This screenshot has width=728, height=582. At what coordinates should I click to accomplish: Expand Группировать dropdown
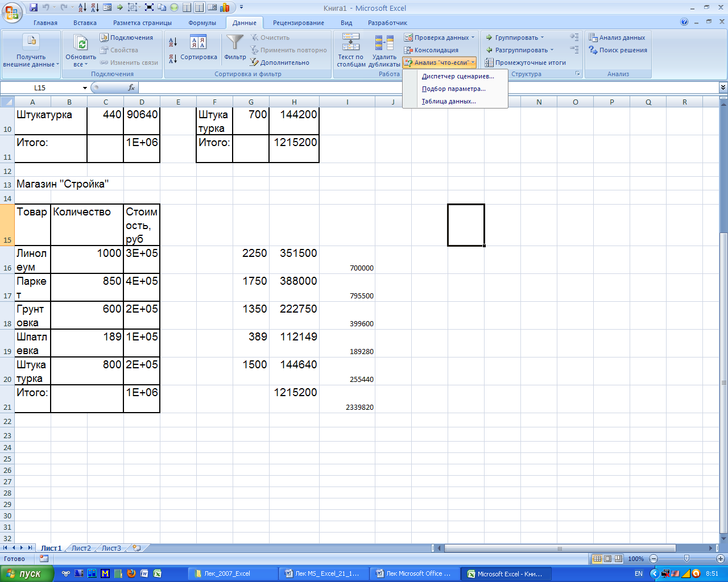(x=542, y=38)
